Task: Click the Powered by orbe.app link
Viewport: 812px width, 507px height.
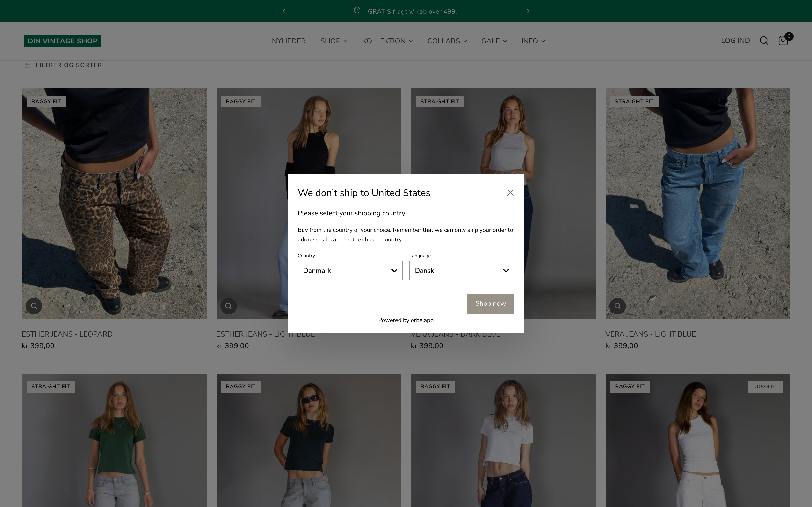Action: 405,320
